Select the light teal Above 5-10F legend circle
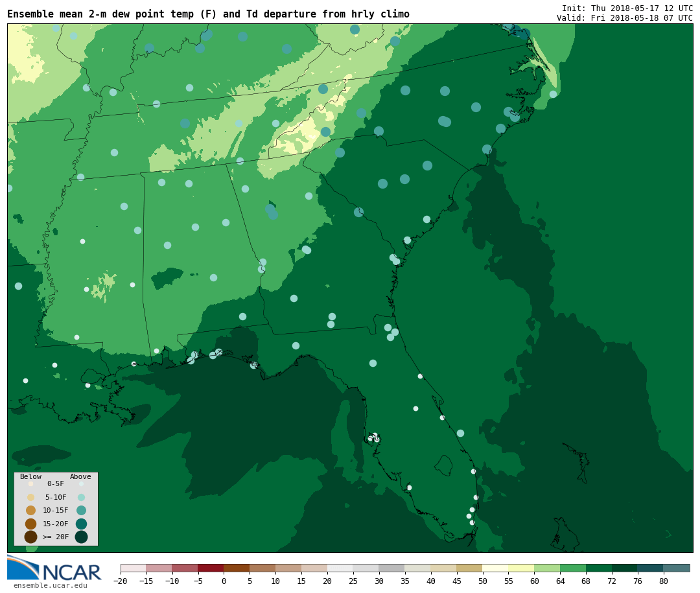 [x=81, y=497]
